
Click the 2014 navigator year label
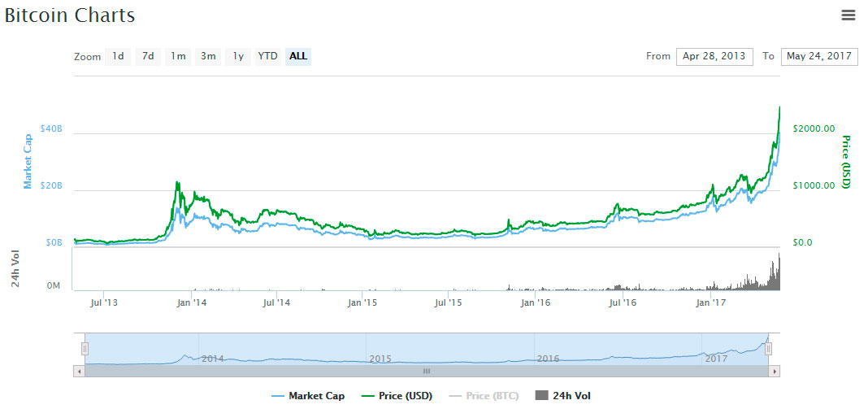click(x=213, y=359)
